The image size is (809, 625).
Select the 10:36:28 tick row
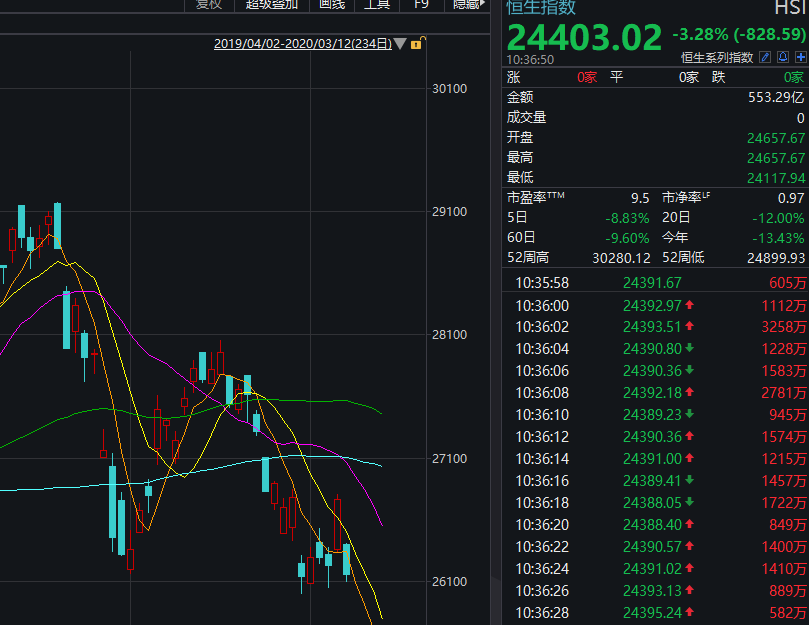click(655, 613)
